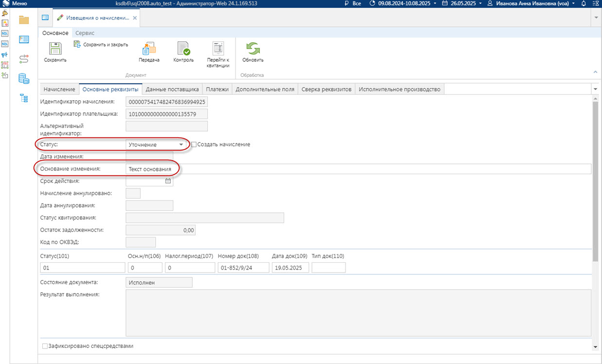Open the form tabs overflow arrow
This screenshot has height=364, width=602.
coord(595,90)
